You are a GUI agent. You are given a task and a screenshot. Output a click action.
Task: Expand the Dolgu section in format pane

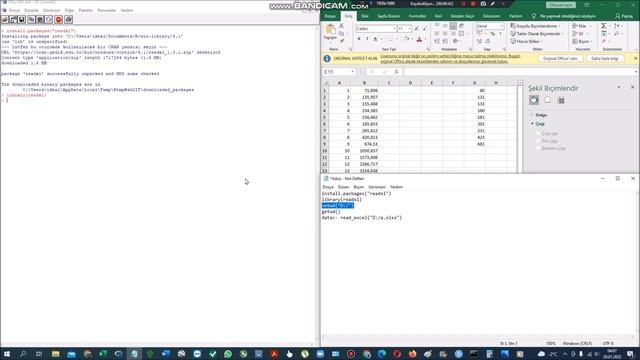(541, 115)
